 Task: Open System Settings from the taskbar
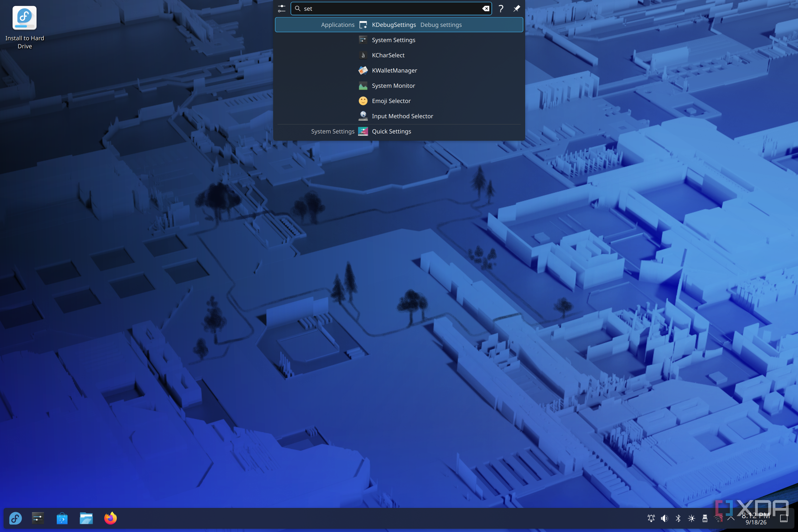coord(38,518)
